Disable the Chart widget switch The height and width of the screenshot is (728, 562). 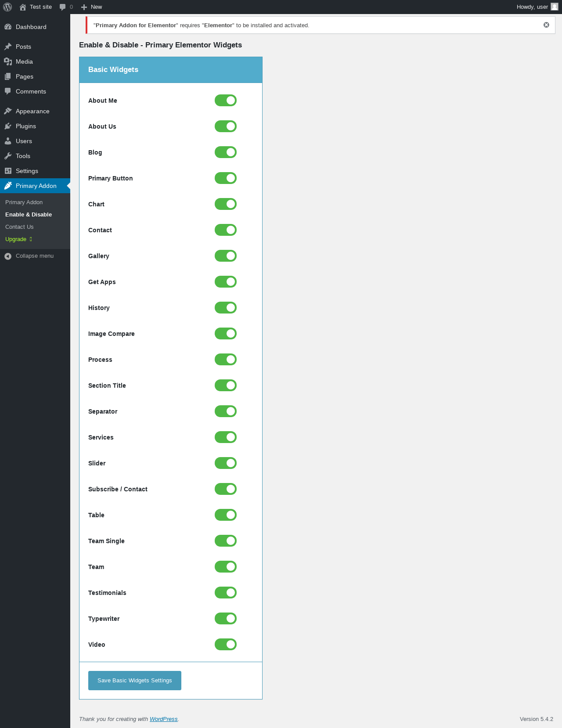pyautogui.click(x=226, y=204)
